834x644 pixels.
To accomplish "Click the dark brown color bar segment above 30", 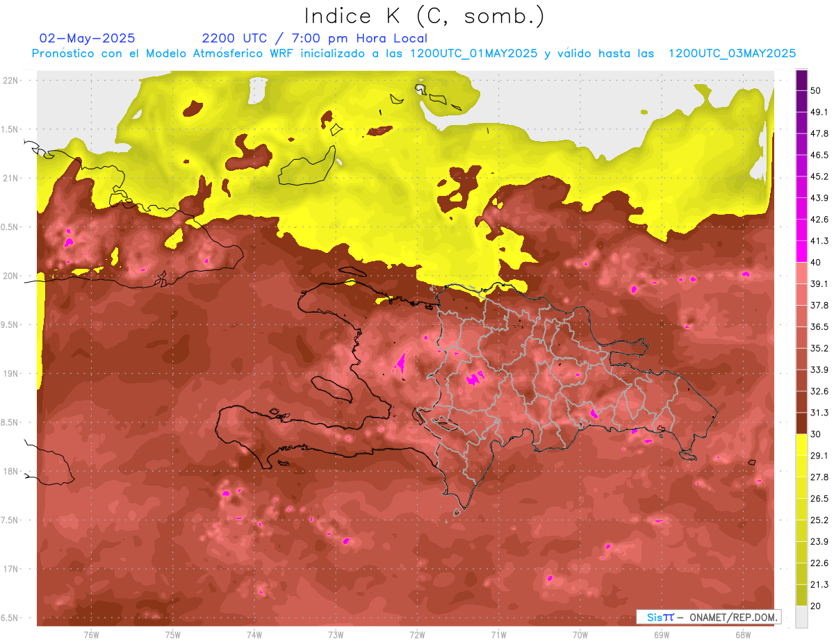I will [801, 424].
